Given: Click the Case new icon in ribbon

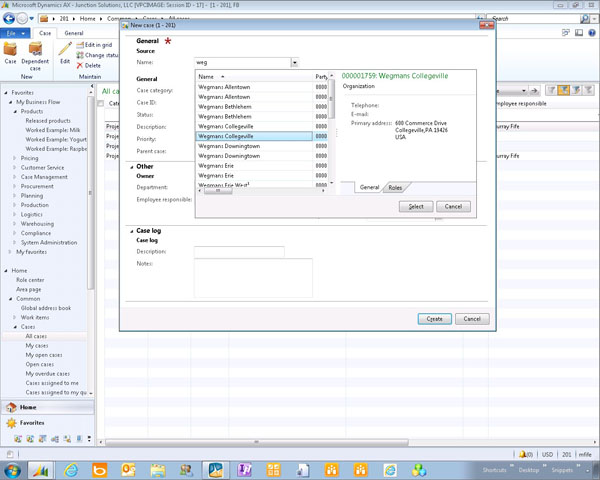Looking at the screenshot, I should (x=10, y=53).
